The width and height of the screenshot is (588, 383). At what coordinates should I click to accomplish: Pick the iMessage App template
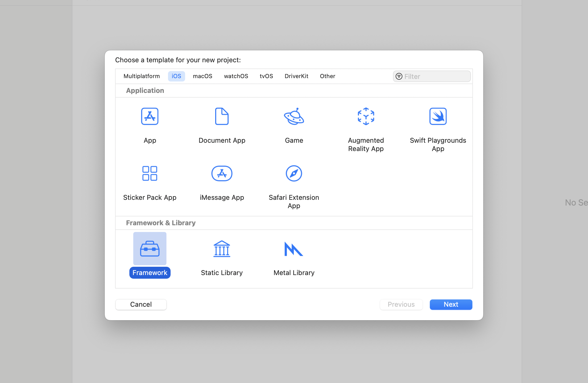(x=222, y=173)
